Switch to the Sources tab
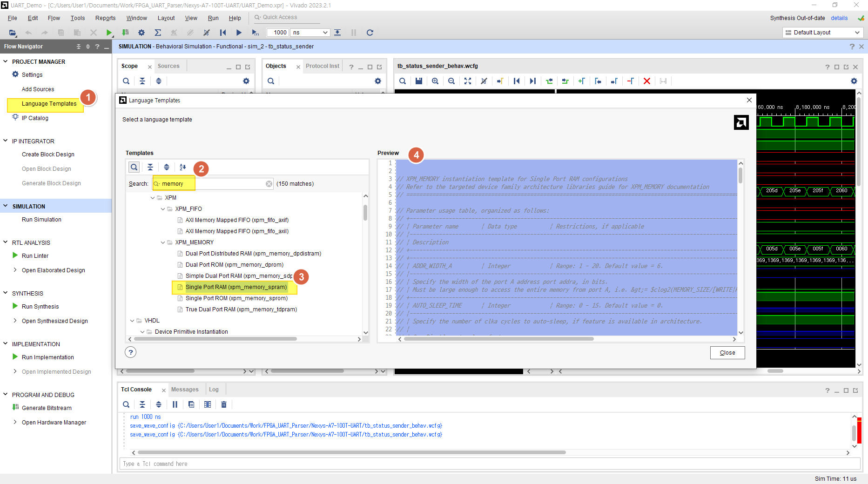 pos(168,66)
